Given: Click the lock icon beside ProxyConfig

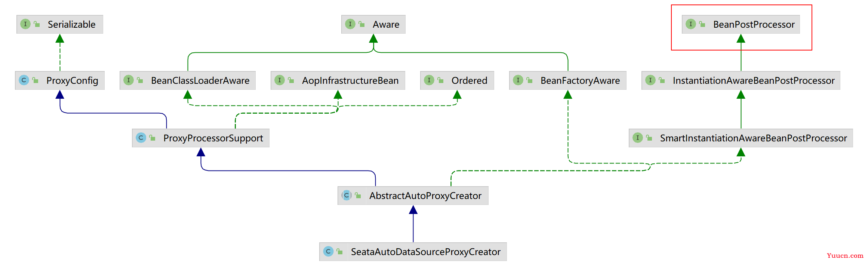Looking at the screenshot, I should click(35, 80).
